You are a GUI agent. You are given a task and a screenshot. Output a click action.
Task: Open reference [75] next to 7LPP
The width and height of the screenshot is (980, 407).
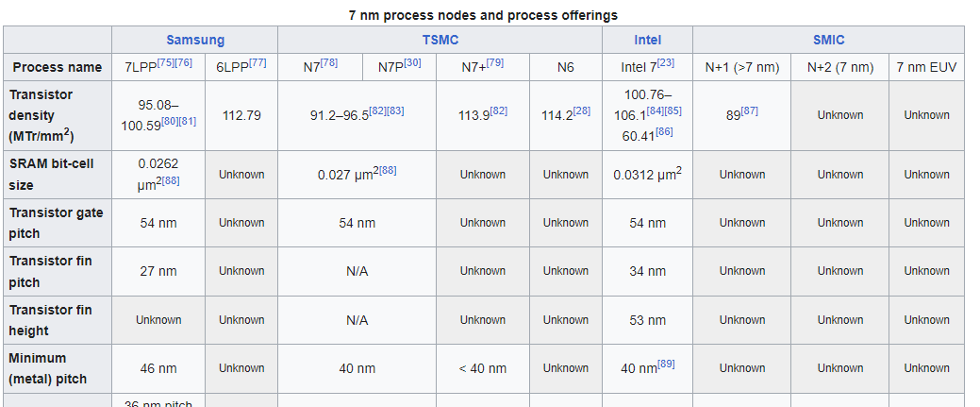[x=165, y=62]
